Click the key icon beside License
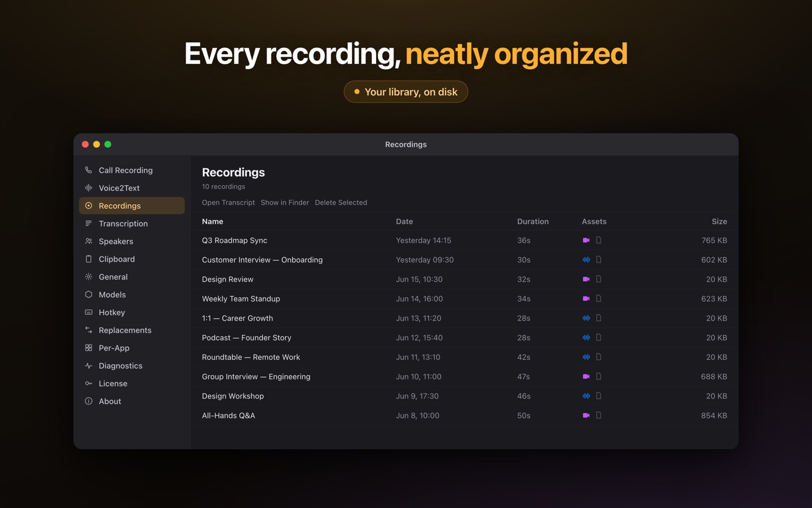The image size is (812, 508). [x=89, y=383]
